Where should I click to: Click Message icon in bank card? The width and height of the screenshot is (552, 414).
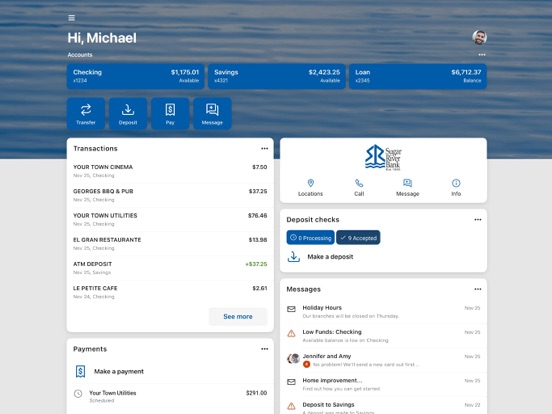pos(407,183)
